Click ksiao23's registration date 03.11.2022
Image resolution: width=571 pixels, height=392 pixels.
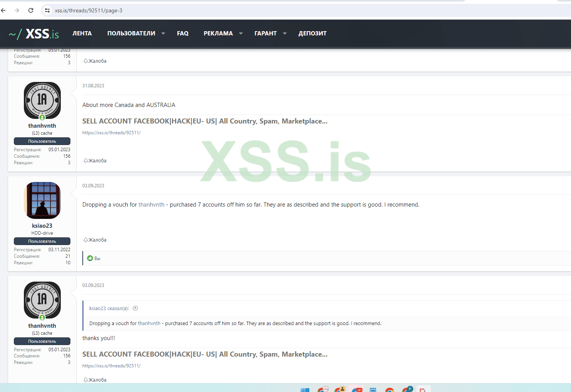59,250
